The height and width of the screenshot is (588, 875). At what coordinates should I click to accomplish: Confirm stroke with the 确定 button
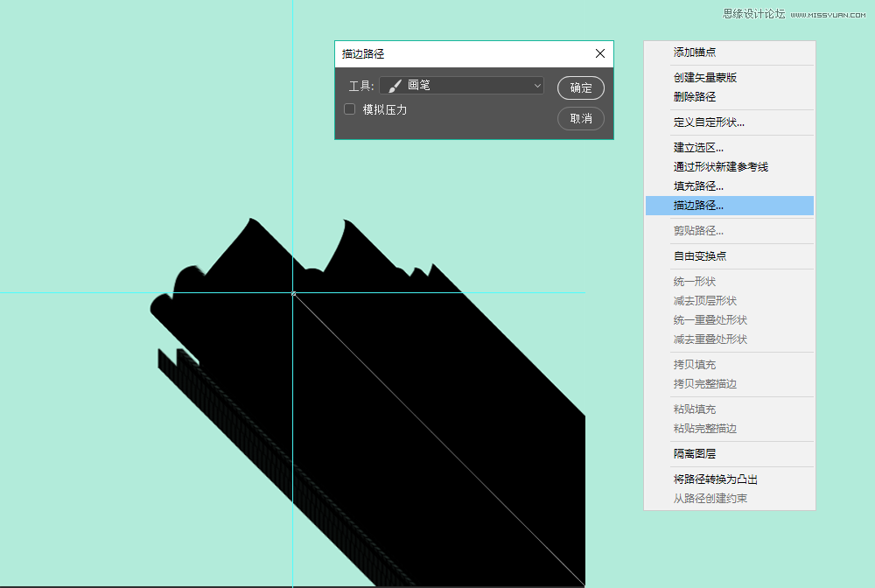coord(580,87)
